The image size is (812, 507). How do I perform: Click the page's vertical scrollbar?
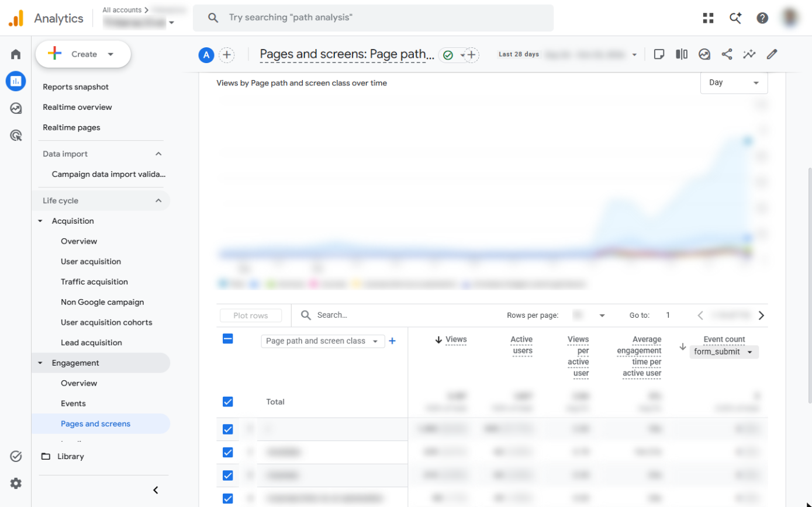[808, 286]
